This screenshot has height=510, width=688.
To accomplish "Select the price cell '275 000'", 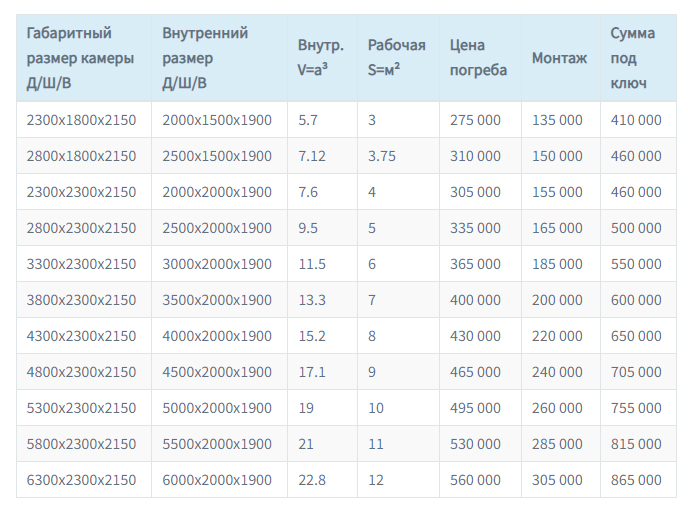I will tap(480, 120).
